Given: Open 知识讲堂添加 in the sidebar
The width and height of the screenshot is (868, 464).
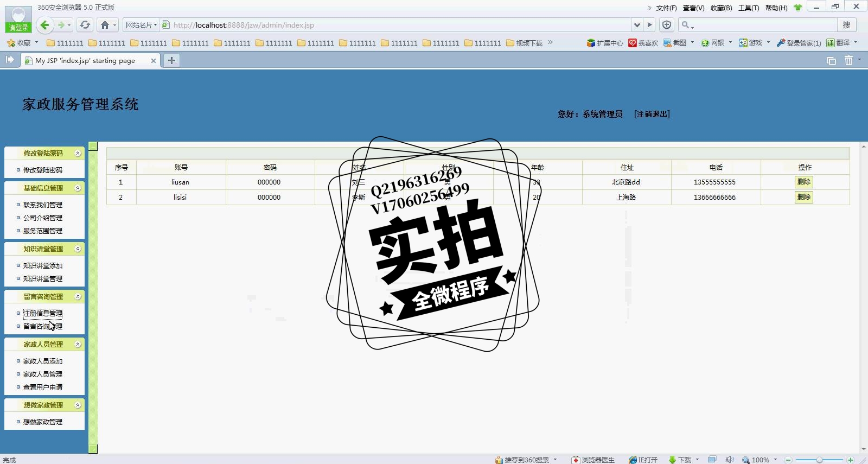Looking at the screenshot, I should point(43,265).
